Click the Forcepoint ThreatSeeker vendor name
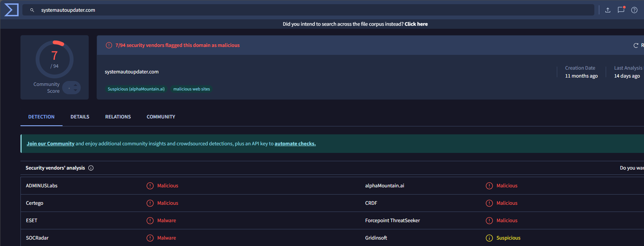This screenshot has width=644, height=246. click(x=392, y=221)
